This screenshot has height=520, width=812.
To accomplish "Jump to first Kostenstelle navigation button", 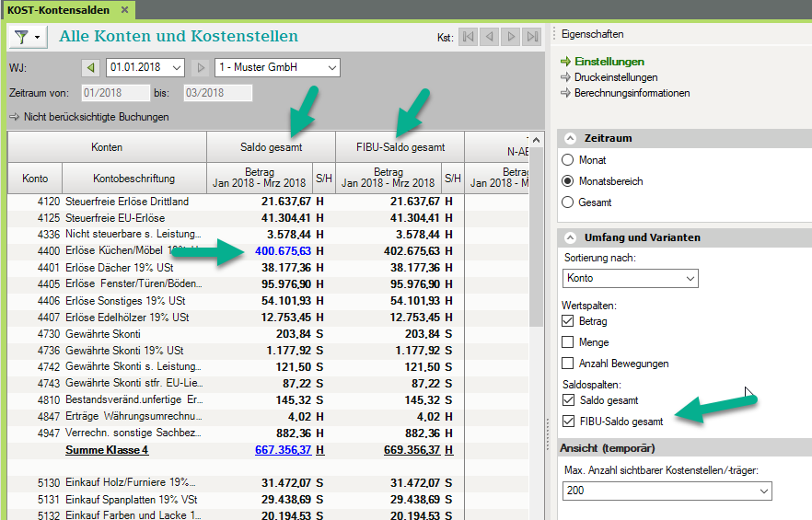I will pyautogui.click(x=468, y=37).
